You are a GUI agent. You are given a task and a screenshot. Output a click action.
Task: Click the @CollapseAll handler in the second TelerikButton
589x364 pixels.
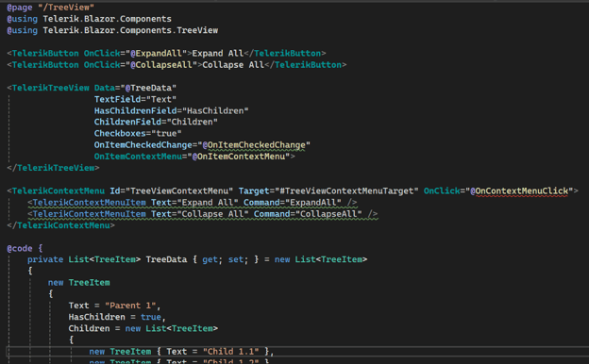(x=161, y=65)
